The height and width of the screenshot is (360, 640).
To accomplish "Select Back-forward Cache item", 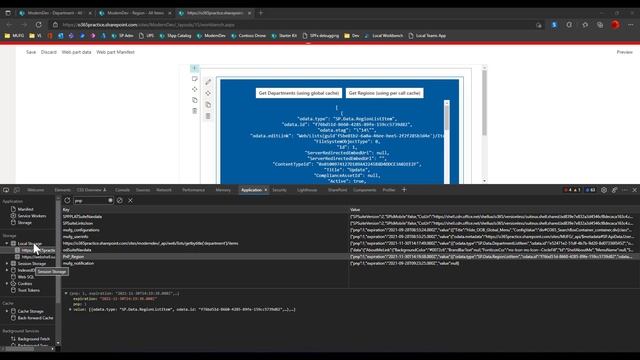I will point(35,318).
